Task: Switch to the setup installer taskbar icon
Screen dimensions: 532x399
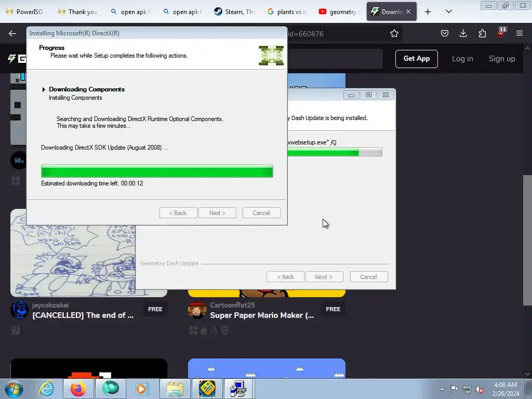Action: [x=239, y=389]
